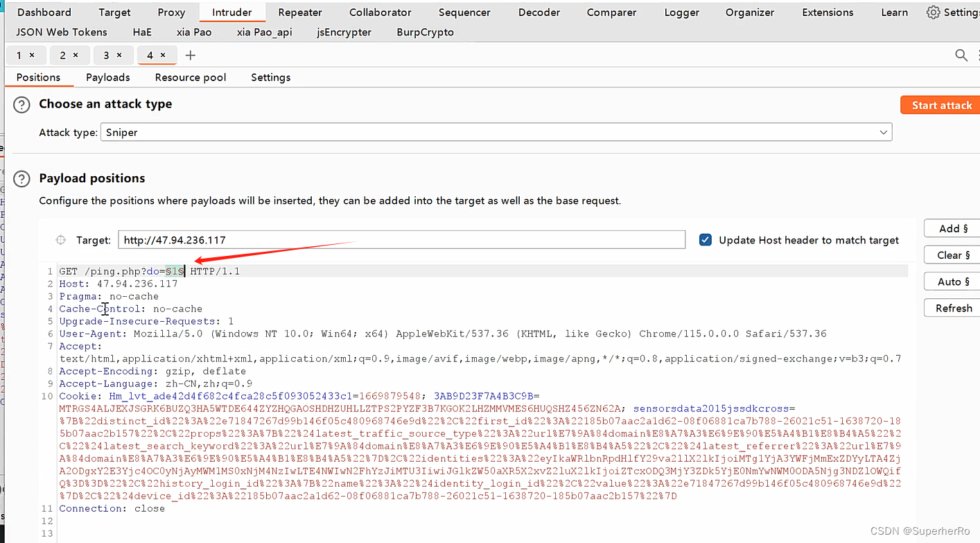The height and width of the screenshot is (543, 980).
Task: Click the search magnifier icon
Action: pos(961,55)
